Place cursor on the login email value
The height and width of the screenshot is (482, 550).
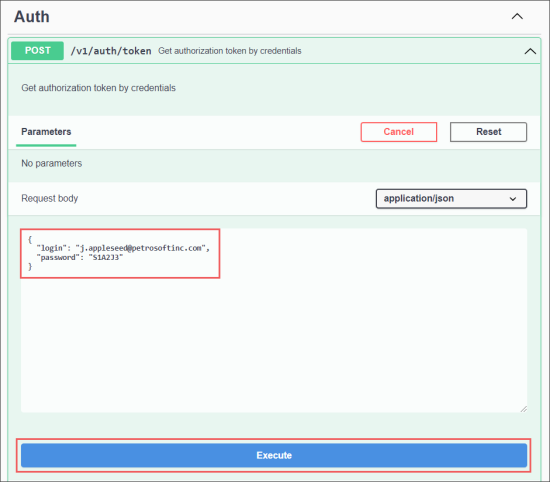pos(140,248)
